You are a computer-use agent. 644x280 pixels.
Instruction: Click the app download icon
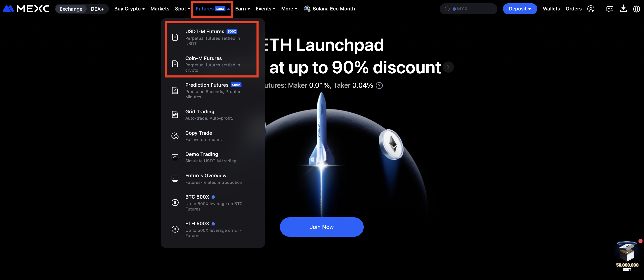pos(623,9)
